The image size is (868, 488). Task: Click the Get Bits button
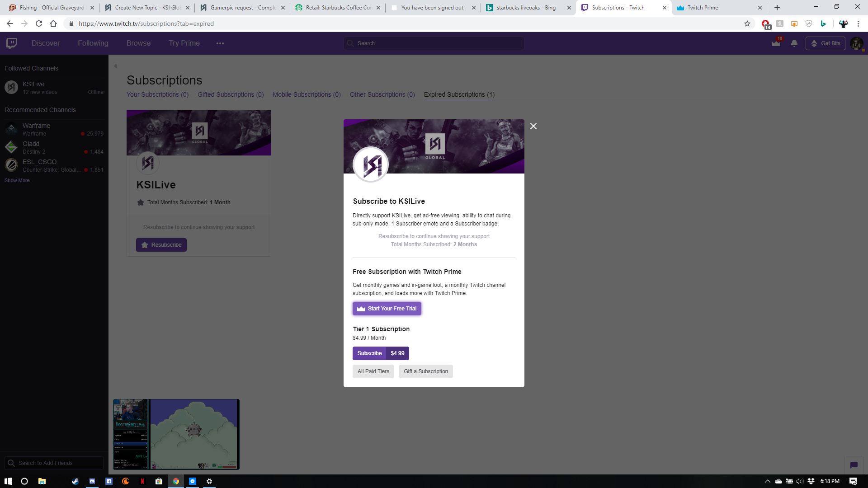826,43
